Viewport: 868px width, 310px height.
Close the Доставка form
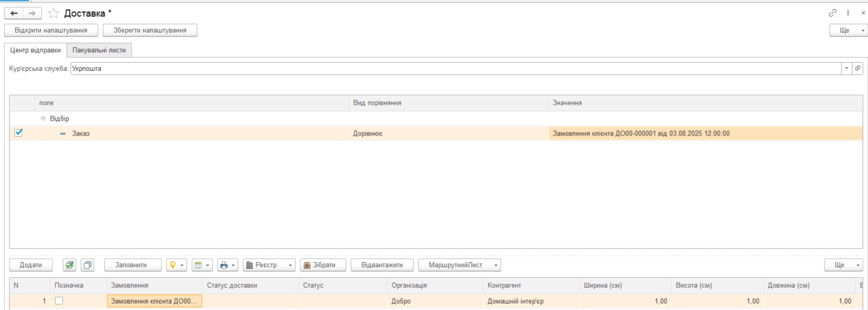(x=863, y=13)
